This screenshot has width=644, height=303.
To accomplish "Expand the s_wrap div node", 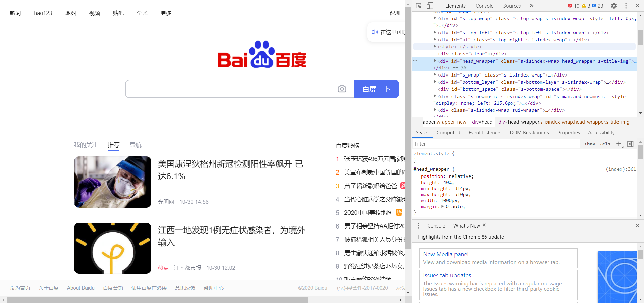I will coord(435,75).
